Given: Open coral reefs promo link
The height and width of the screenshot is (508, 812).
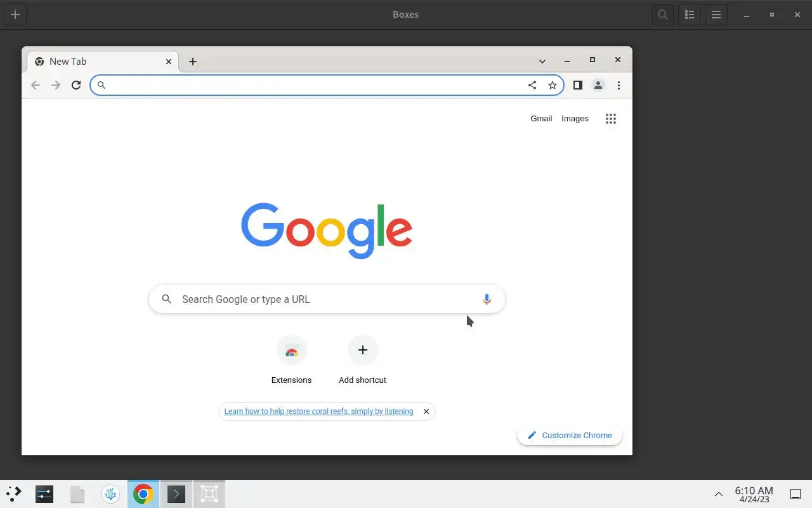Looking at the screenshot, I should [318, 411].
